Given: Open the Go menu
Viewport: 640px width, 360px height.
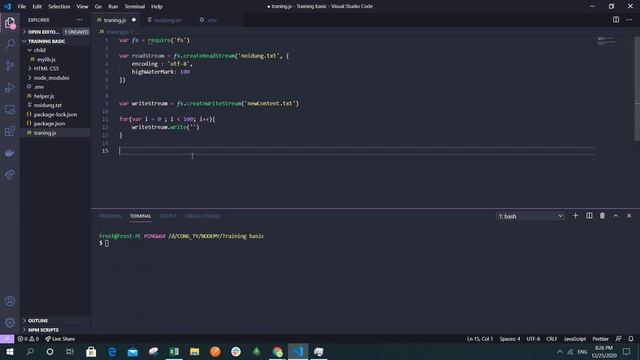Looking at the screenshot, I should (x=98, y=7).
